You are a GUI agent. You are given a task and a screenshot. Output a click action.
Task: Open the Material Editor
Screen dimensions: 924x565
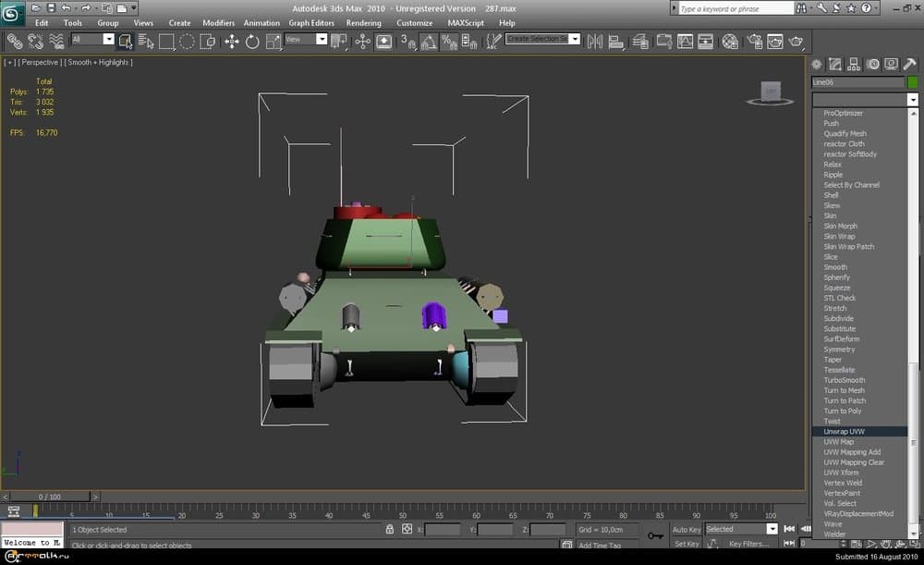click(730, 42)
